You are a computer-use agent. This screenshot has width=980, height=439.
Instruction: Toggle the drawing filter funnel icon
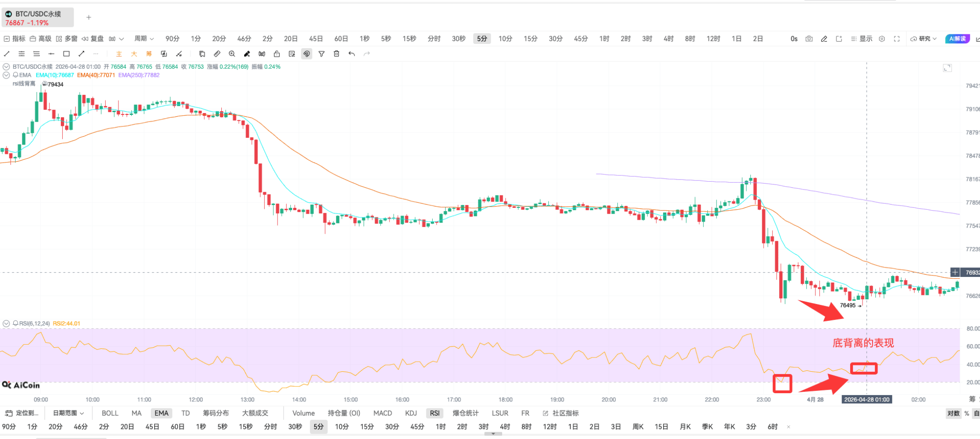(x=321, y=54)
